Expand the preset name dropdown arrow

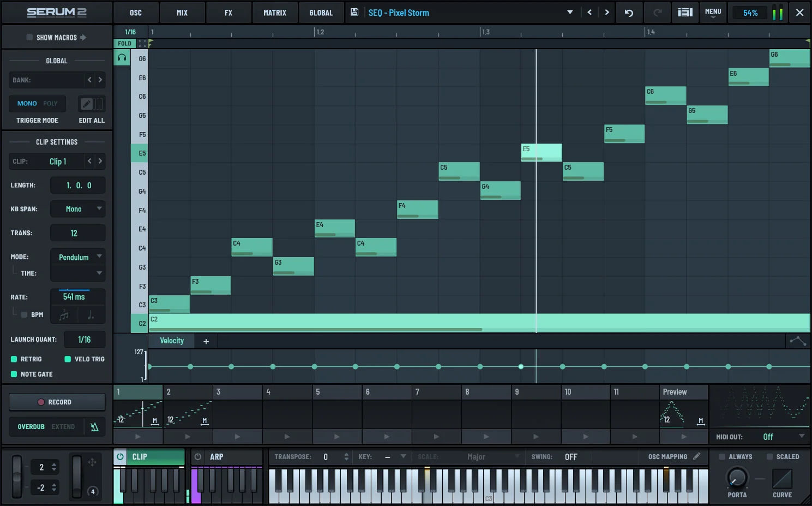pyautogui.click(x=570, y=13)
